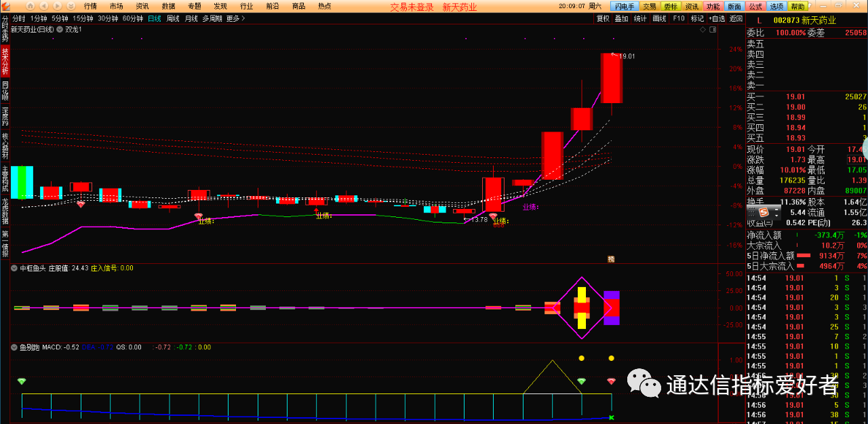This screenshot has height=424, width=868.
Task: Click the Tongdaxin app logo icon
Action: tap(6, 6)
